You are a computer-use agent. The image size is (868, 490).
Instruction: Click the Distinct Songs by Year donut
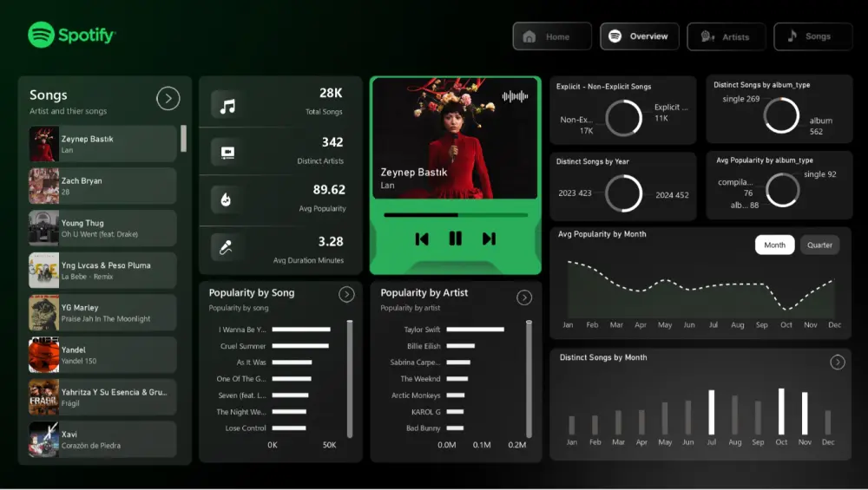coord(623,193)
